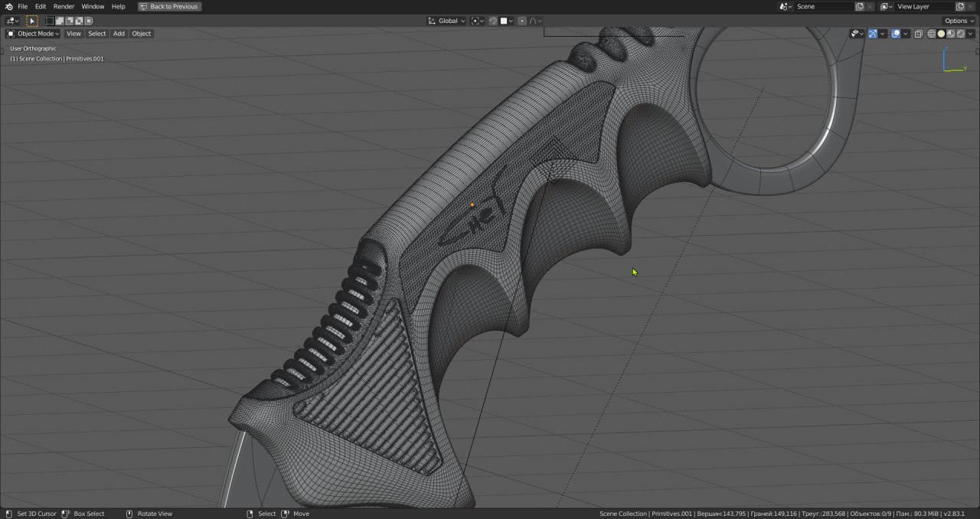Open the File menu
The image size is (980, 519).
(x=23, y=6)
